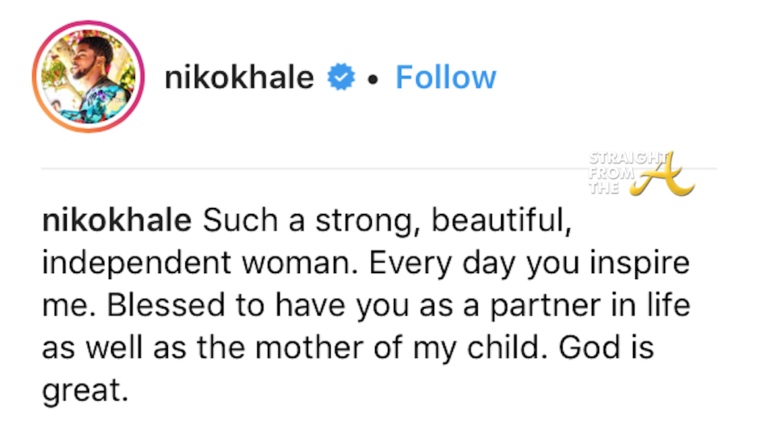Click the 'STRAIGHT FROM THE' watermark text

coord(613,170)
